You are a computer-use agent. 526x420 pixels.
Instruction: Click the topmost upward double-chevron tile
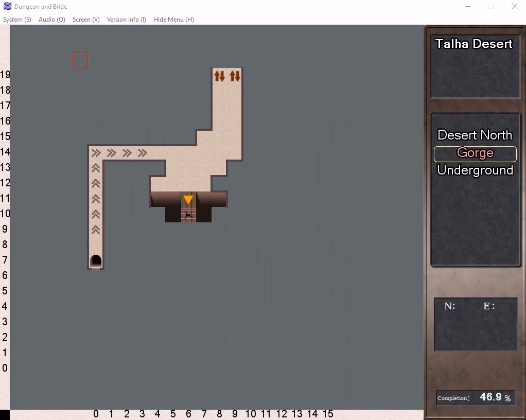click(x=96, y=168)
